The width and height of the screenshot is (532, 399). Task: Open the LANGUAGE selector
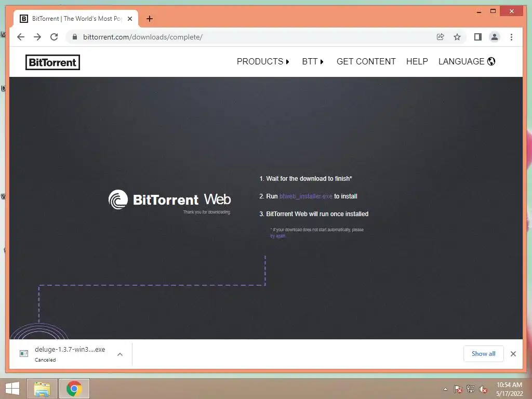tap(467, 61)
